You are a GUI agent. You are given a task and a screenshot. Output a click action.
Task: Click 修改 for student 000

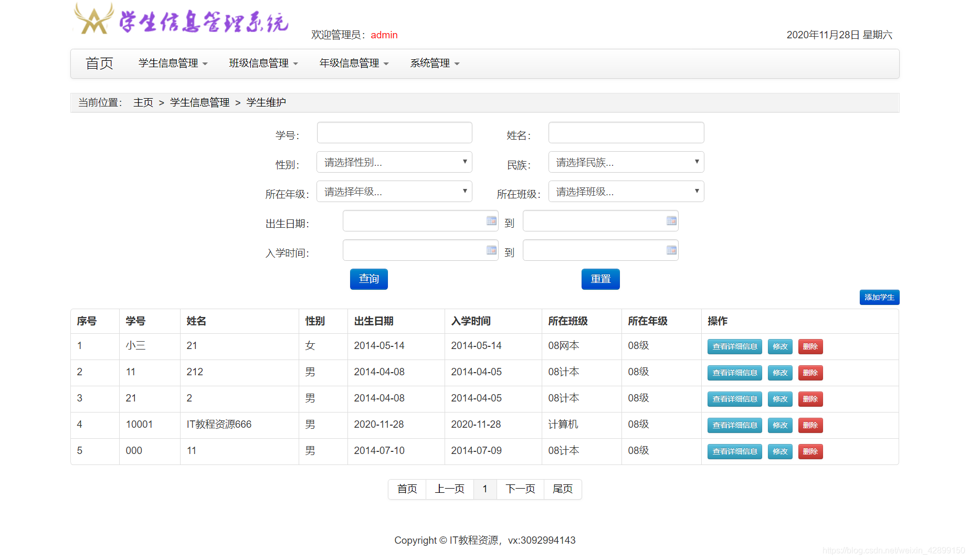pos(780,451)
